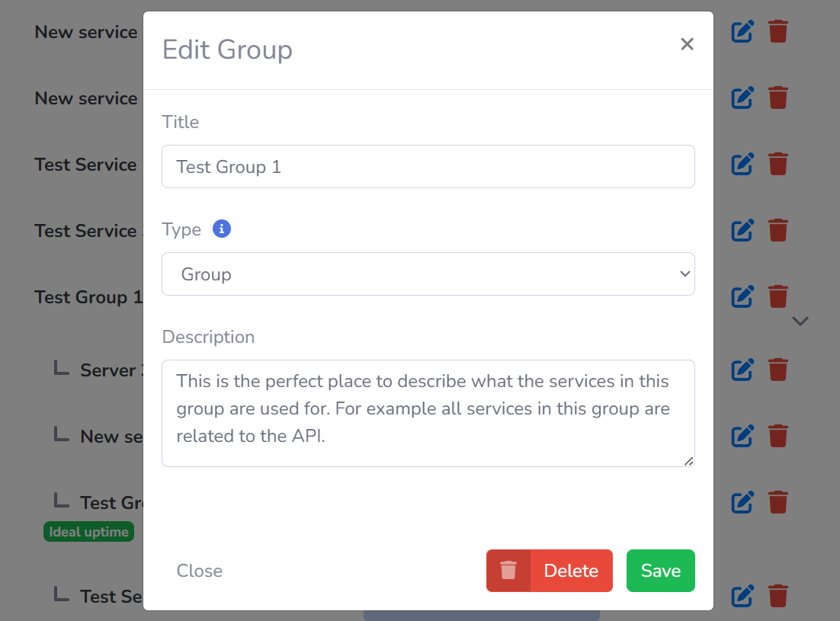Click the delete icon near the Ideal uptime row
Viewport: 840px width, 621px height.
(778, 501)
